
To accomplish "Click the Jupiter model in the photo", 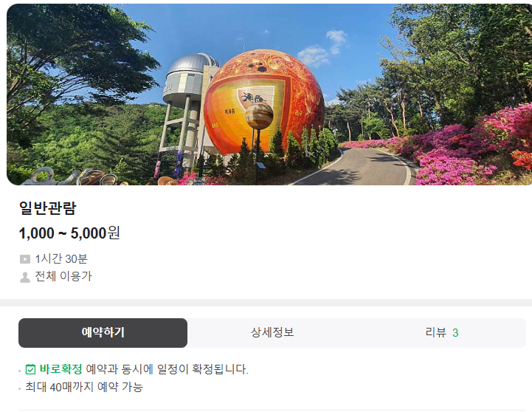I will (x=259, y=115).
